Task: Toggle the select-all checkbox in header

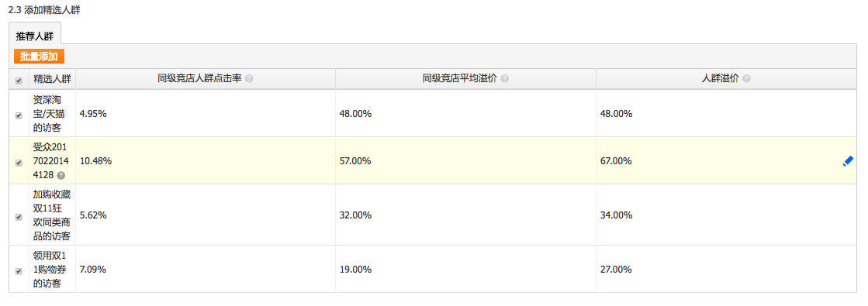Action: click(x=19, y=81)
